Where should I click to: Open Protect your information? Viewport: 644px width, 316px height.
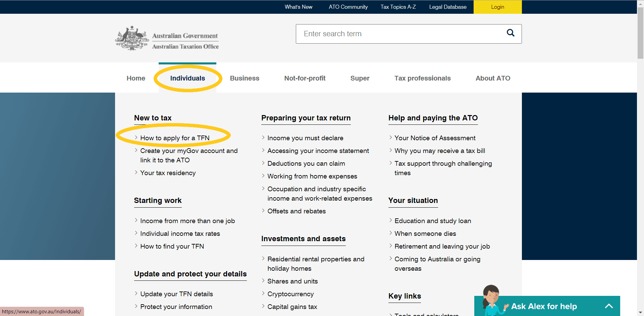(176, 307)
